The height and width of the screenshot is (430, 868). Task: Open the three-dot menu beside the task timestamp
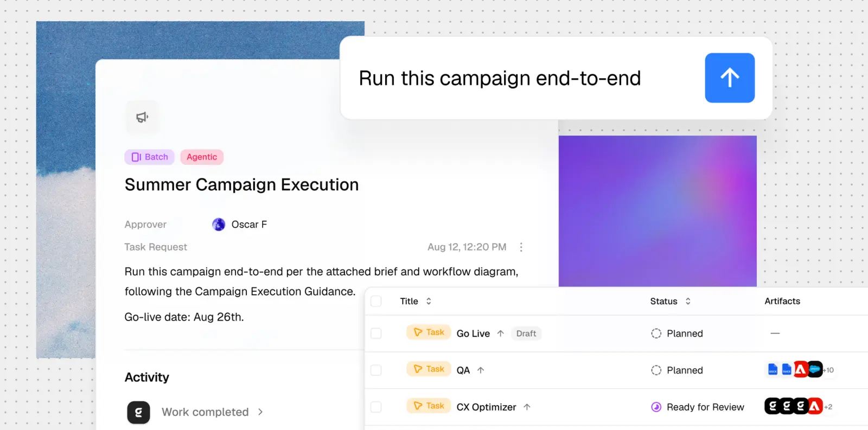click(x=521, y=247)
